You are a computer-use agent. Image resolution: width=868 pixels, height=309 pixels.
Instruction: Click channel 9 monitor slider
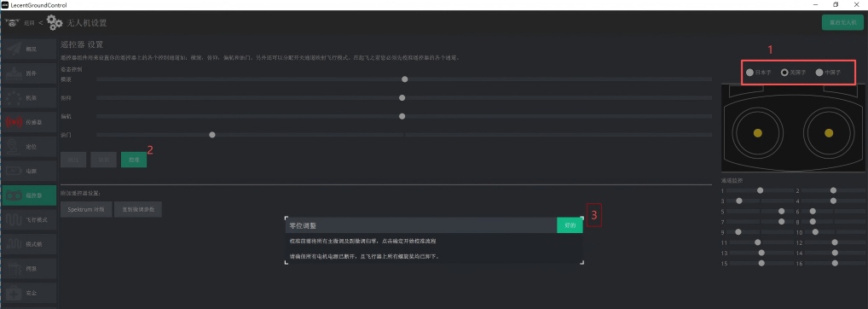point(738,231)
